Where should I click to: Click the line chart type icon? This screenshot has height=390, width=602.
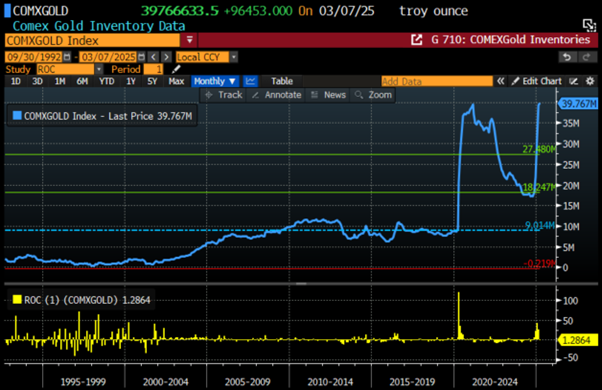250,81
